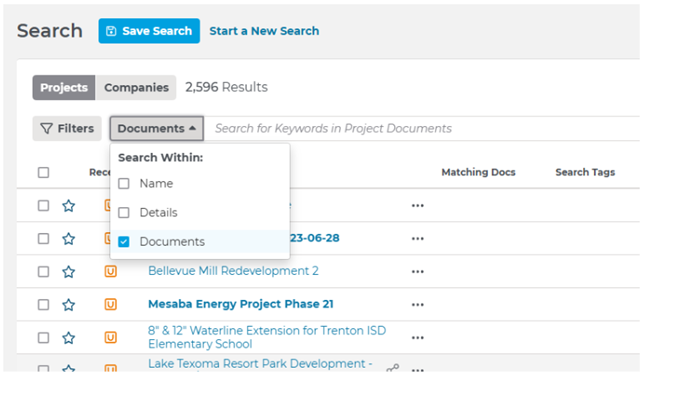This screenshot has height=396, width=700.
Task: Open Bellevue Mill Redevelopment 2 project
Action: pyautogui.click(x=233, y=271)
